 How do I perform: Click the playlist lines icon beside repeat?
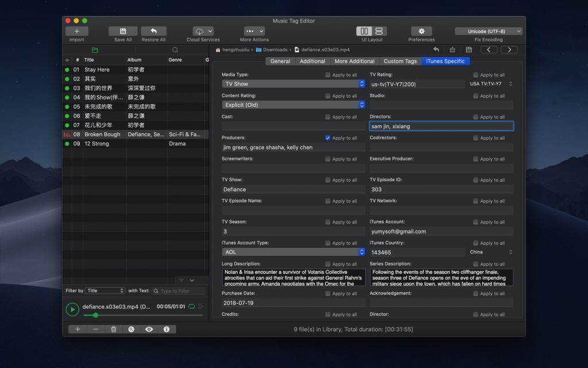[x=200, y=306]
